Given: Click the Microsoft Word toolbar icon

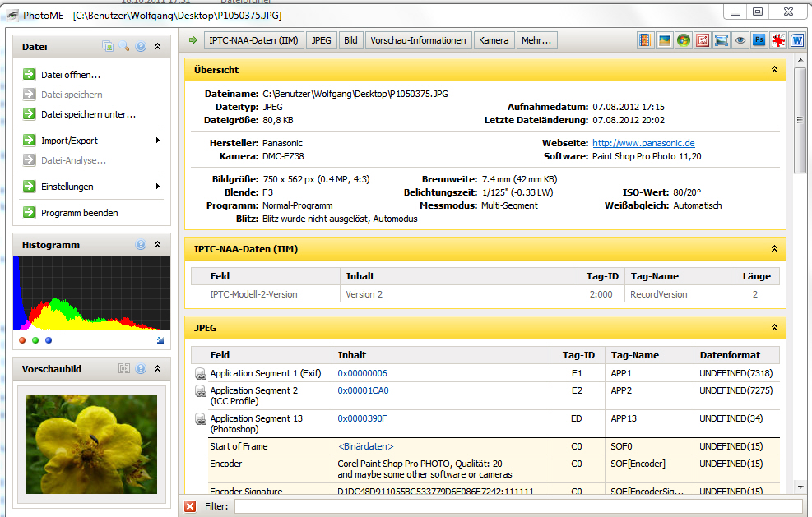Looking at the screenshot, I should pyautogui.click(x=797, y=39).
